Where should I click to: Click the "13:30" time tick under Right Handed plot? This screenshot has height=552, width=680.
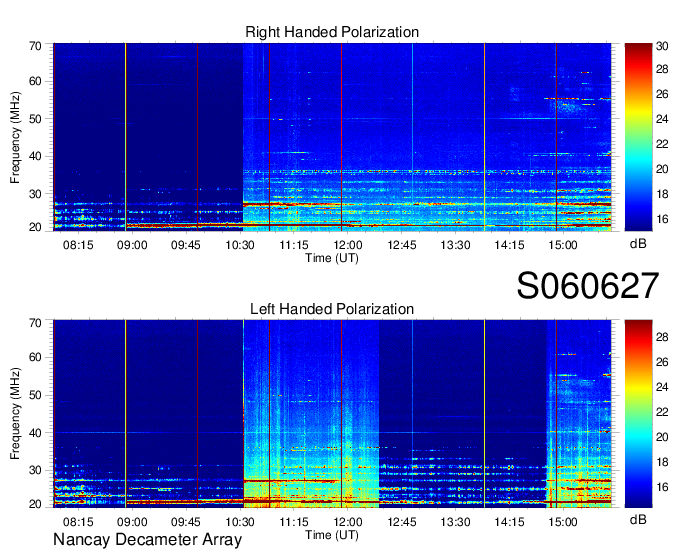pos(455,245)
